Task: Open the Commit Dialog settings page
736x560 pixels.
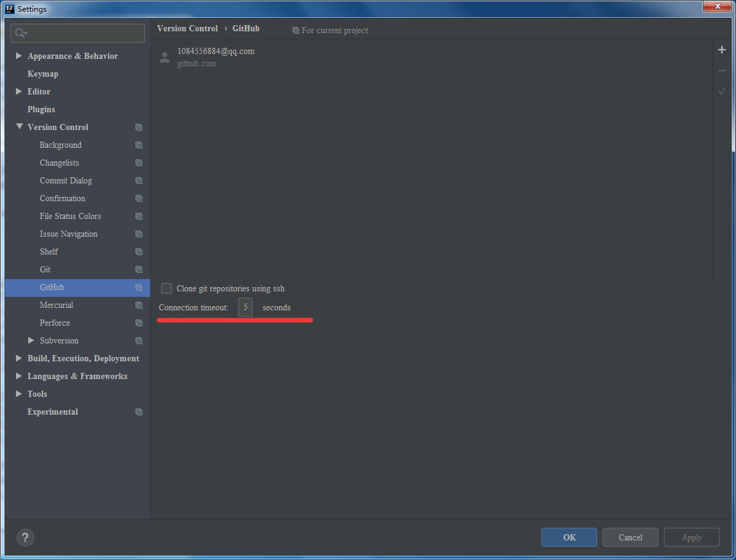Action: pyautogui.click(x=66, y=180)
